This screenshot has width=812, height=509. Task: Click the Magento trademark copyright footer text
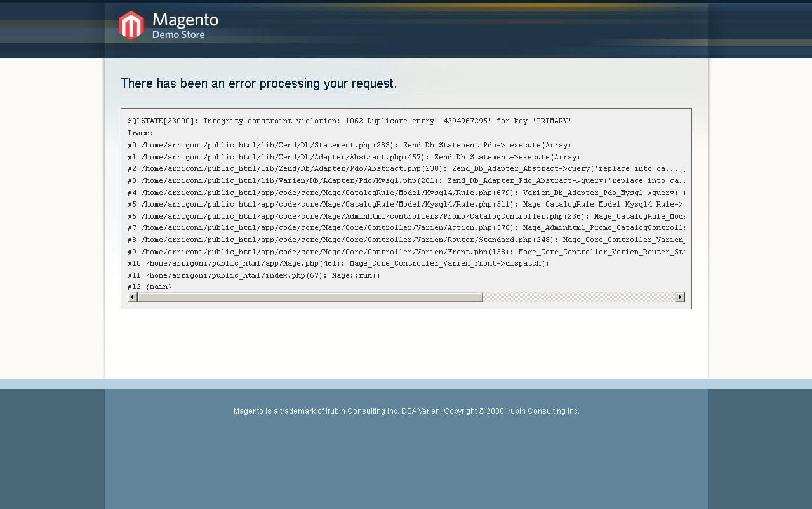[406, 411]
